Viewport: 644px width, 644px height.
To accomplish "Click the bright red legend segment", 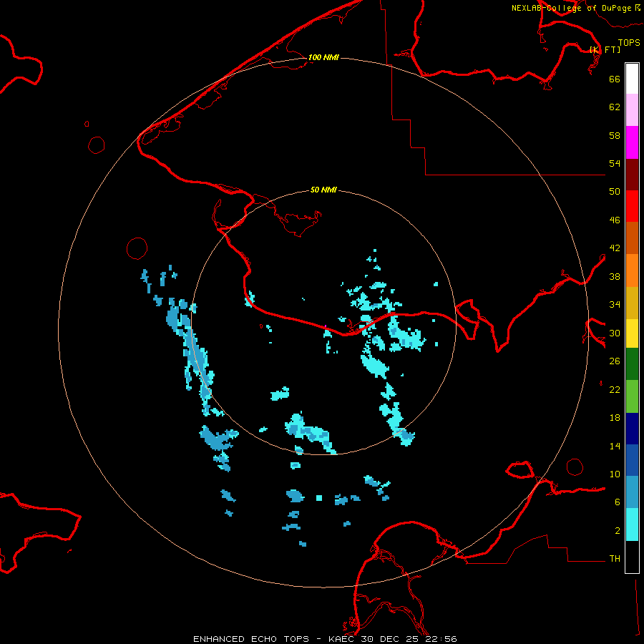I will click(632, 206).
